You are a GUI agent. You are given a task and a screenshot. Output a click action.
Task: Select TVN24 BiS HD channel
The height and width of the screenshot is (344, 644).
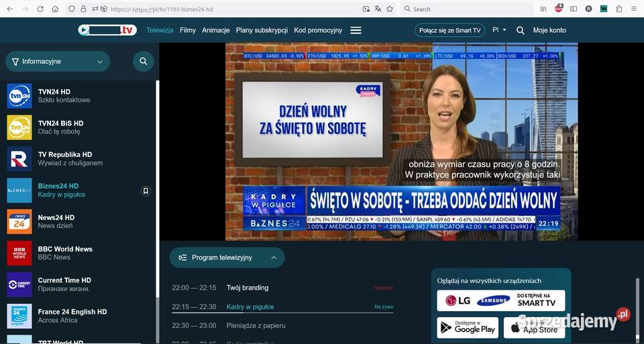(x=79, y=127)
